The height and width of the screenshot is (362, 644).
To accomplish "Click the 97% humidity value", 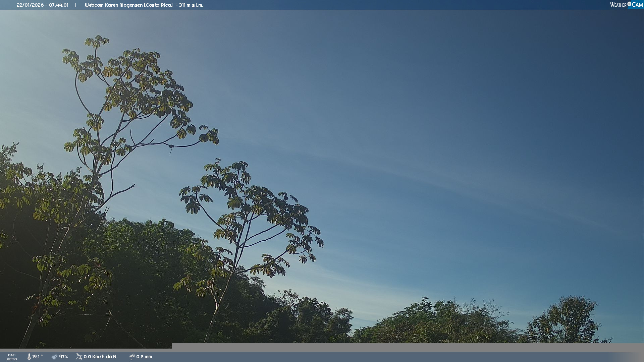I will point(63,357).
